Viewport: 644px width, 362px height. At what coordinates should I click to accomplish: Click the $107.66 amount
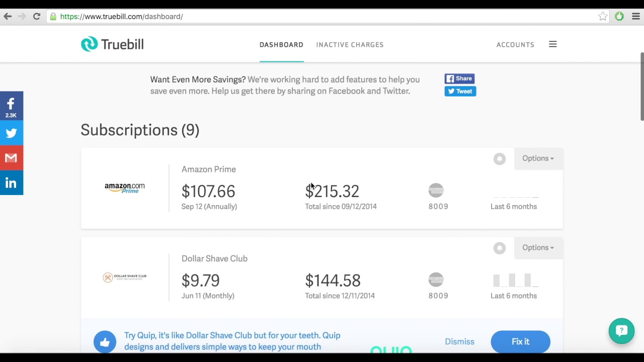click(x=208, y=192)
